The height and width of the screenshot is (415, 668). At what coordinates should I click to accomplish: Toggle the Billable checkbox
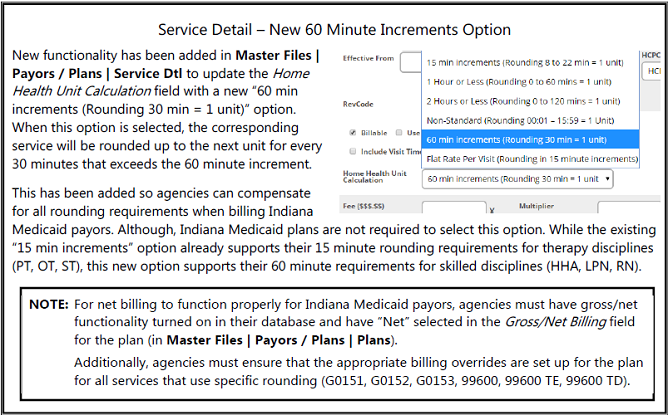[x=352, y=132]
